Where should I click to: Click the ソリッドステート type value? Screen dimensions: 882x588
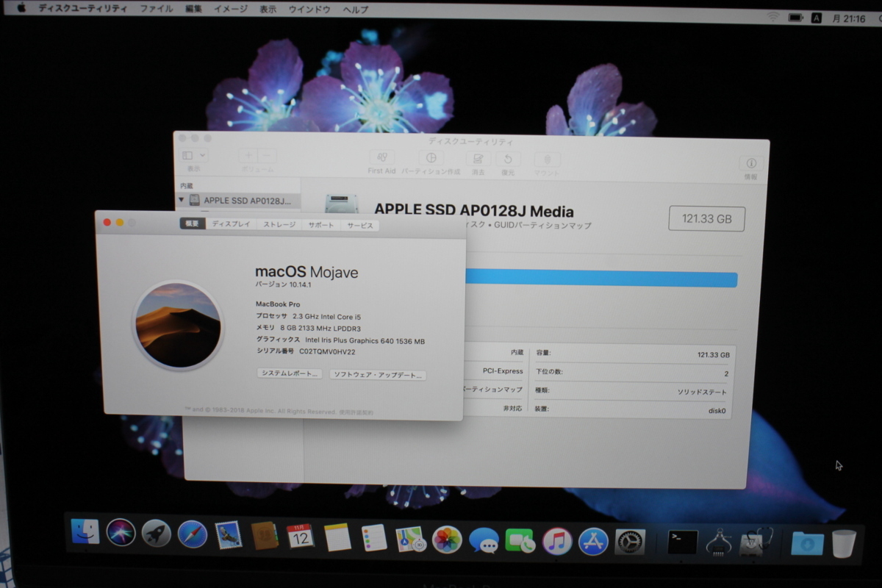[x=702, y=392]
